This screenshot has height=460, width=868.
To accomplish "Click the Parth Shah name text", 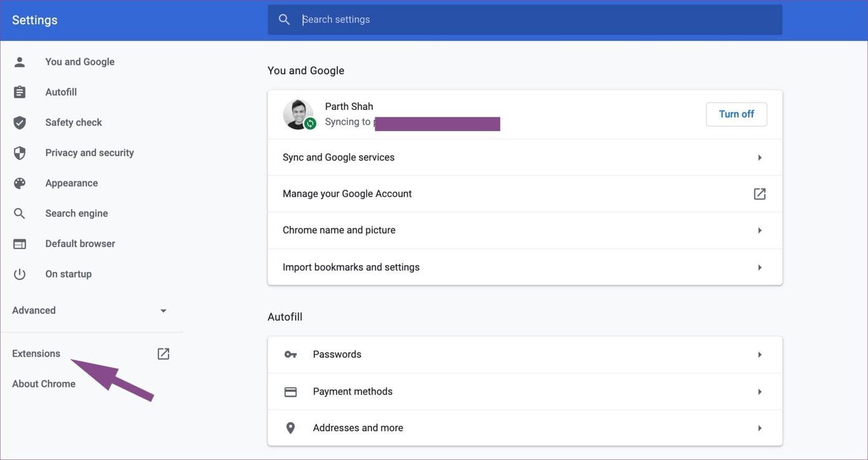I will coord(349,107).
